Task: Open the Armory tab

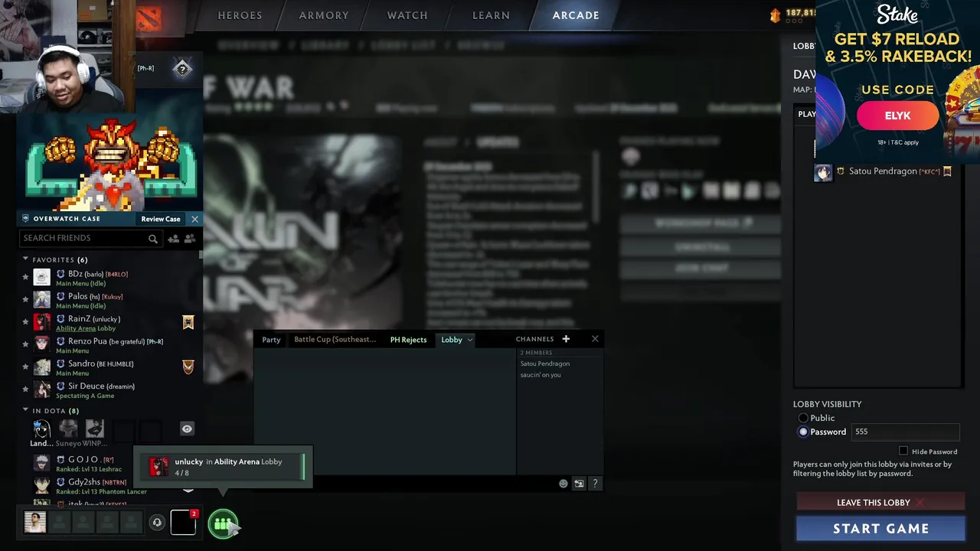Action: [324, 15]
